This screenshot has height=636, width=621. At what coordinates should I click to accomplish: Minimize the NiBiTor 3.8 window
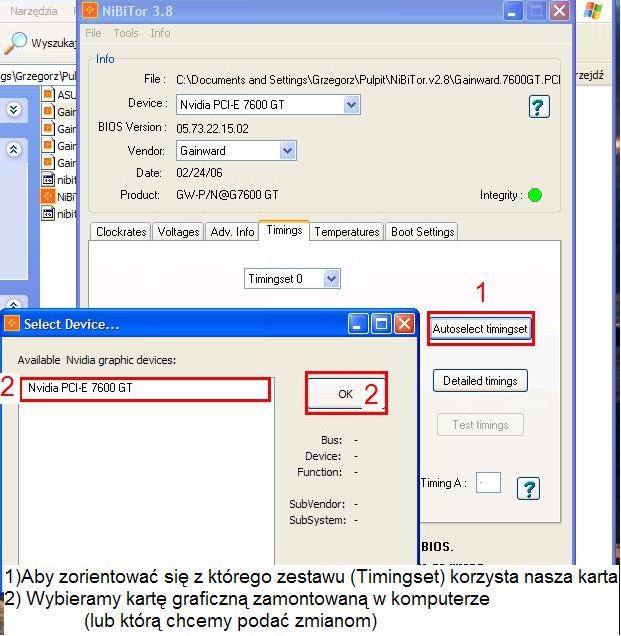coord(513,11)
